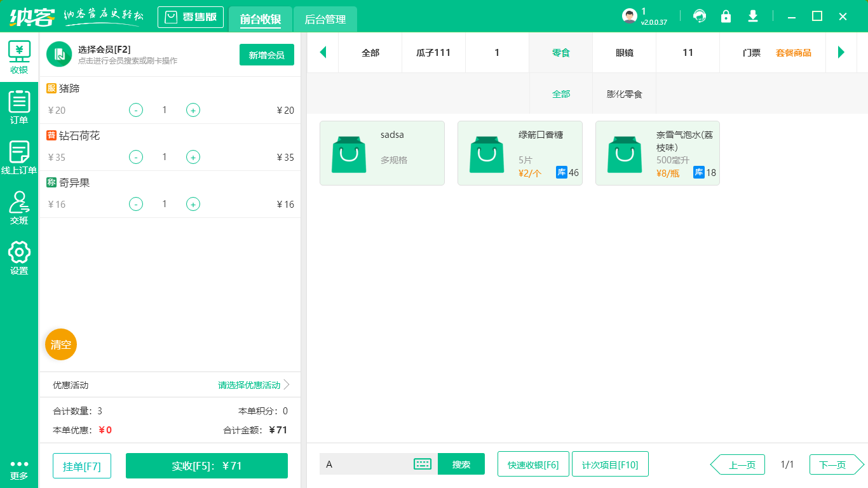Click the right arrow to show more categories
Viewport: 868px width, 488px height.
tap(842, 53)
